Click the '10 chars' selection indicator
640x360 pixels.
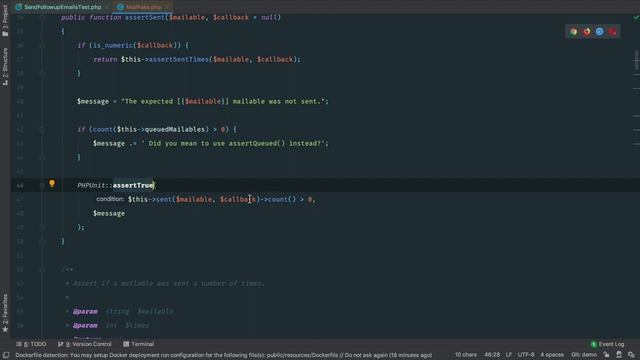[x=466, y=355]
